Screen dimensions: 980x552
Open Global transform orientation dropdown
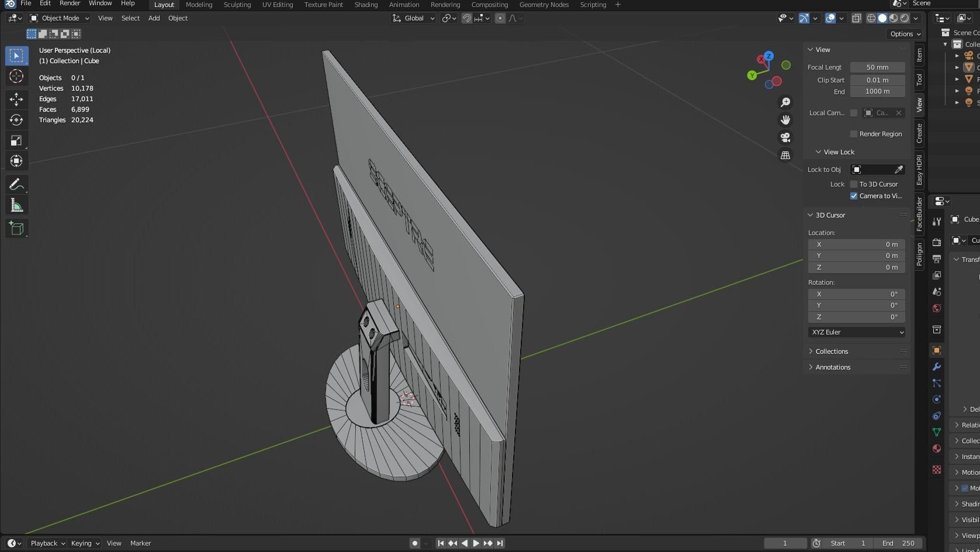pyautogui.click(x=414, y=18)
